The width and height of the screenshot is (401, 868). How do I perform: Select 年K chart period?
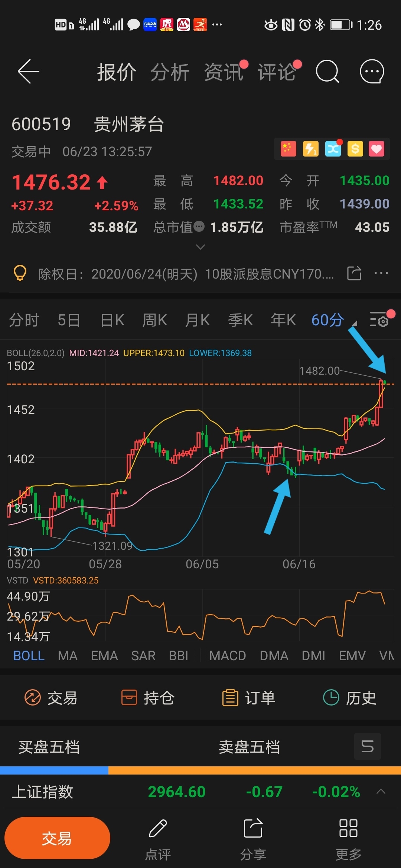click(283, 320)
